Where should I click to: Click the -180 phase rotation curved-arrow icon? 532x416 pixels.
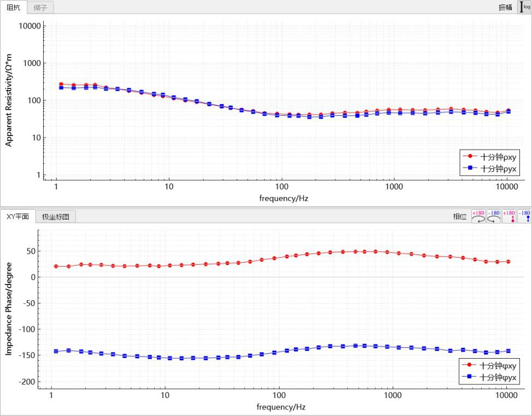tap(494, 216)
